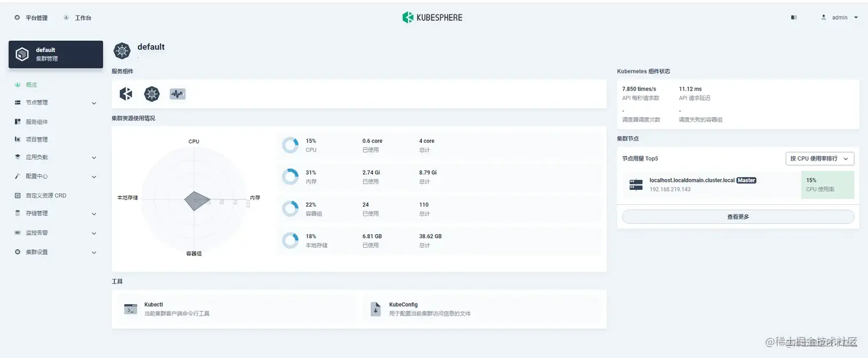
Task: Click the 查看更多 button
Action: point(738,217)
